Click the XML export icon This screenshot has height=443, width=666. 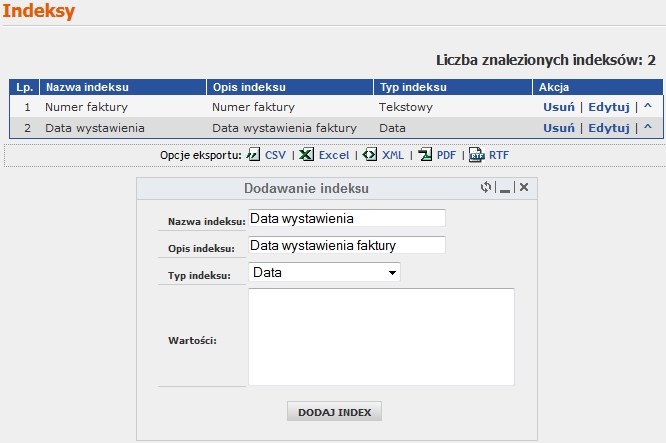[370, 155]
